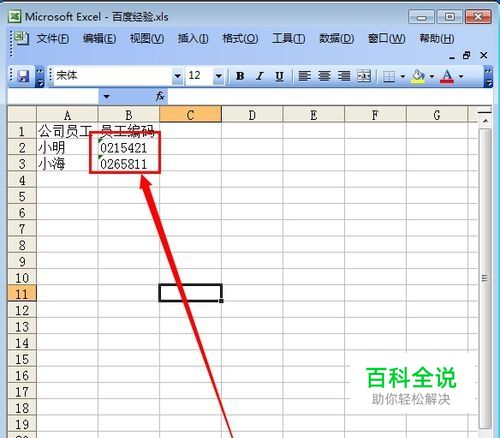Select cell with value 0265811
Image resolution: width=500 pixels, height=438 pixels.
click(129, 164)
